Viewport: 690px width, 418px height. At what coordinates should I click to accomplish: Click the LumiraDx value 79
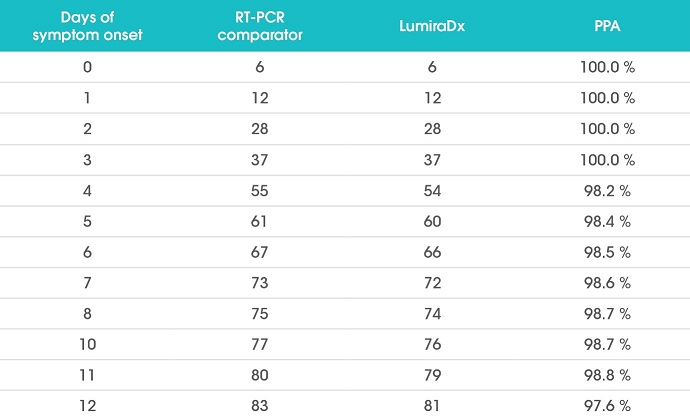pyautogui.click(x=432, y=375)
